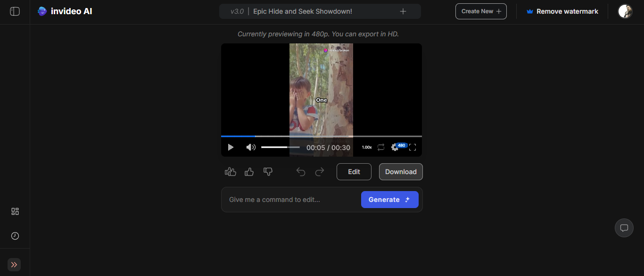Open the 480p quality settings gear

click(395, 147)
